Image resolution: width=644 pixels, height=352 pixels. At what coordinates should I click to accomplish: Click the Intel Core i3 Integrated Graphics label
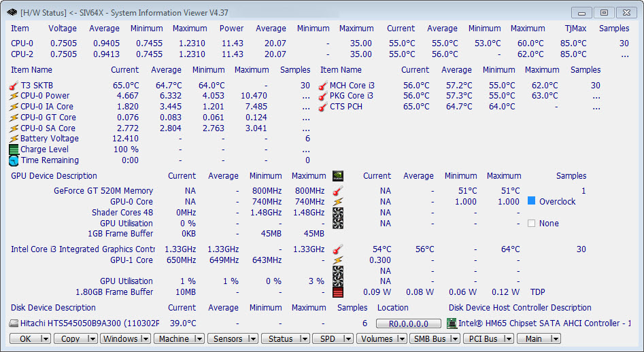[83, 249]
